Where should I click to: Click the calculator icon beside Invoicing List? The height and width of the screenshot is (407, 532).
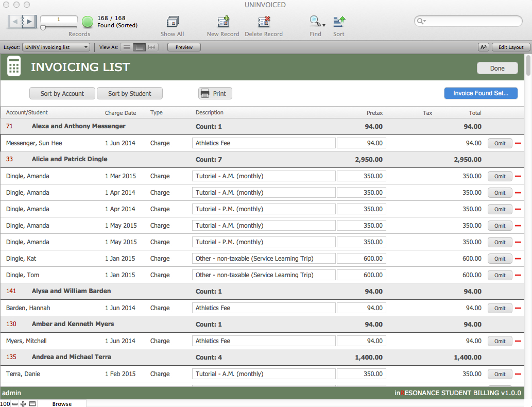tap(14, 66)
